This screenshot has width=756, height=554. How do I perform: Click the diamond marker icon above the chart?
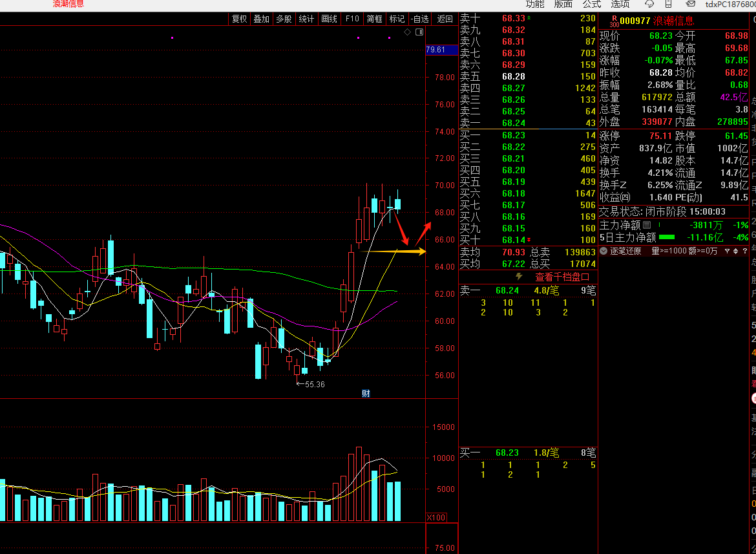(408, 32)
